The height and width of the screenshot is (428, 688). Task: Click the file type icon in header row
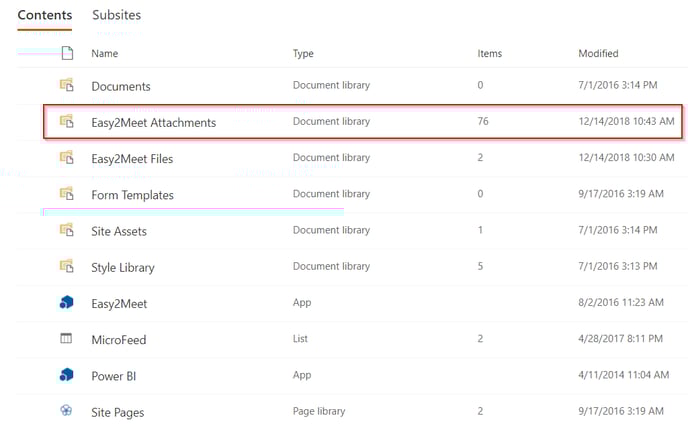[67, 53]
